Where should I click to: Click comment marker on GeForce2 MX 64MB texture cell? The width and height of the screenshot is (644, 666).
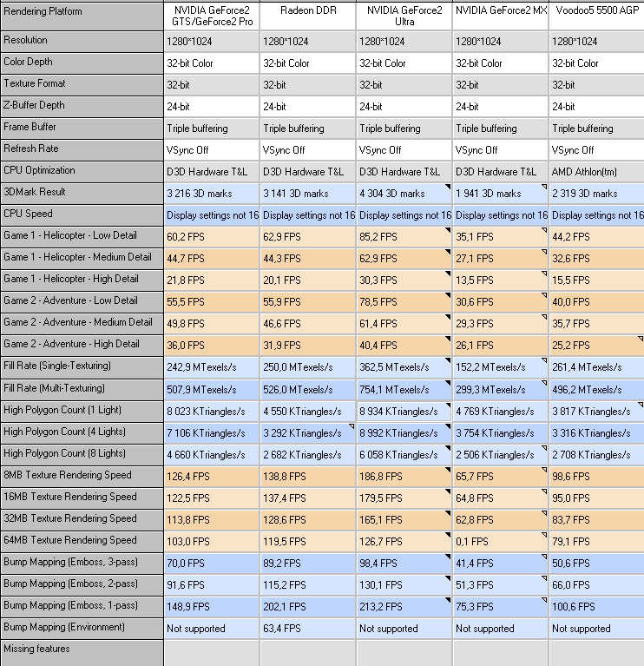point(544,535)
